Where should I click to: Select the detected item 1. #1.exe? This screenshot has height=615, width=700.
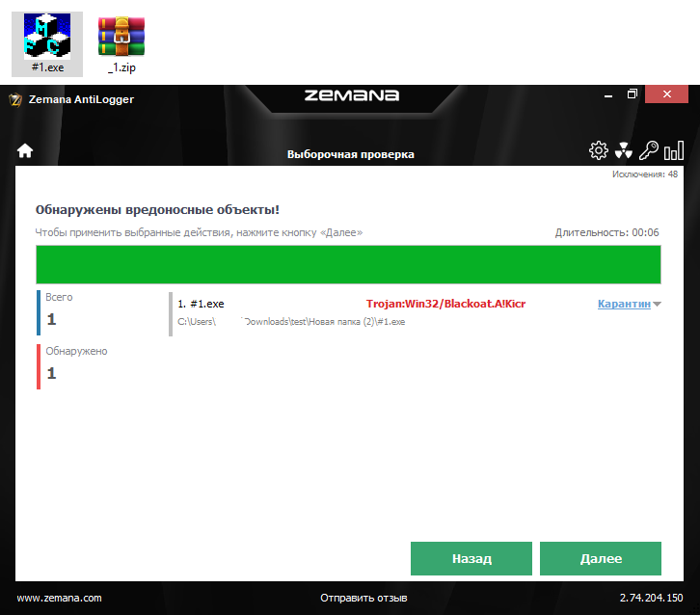(201, 304)
